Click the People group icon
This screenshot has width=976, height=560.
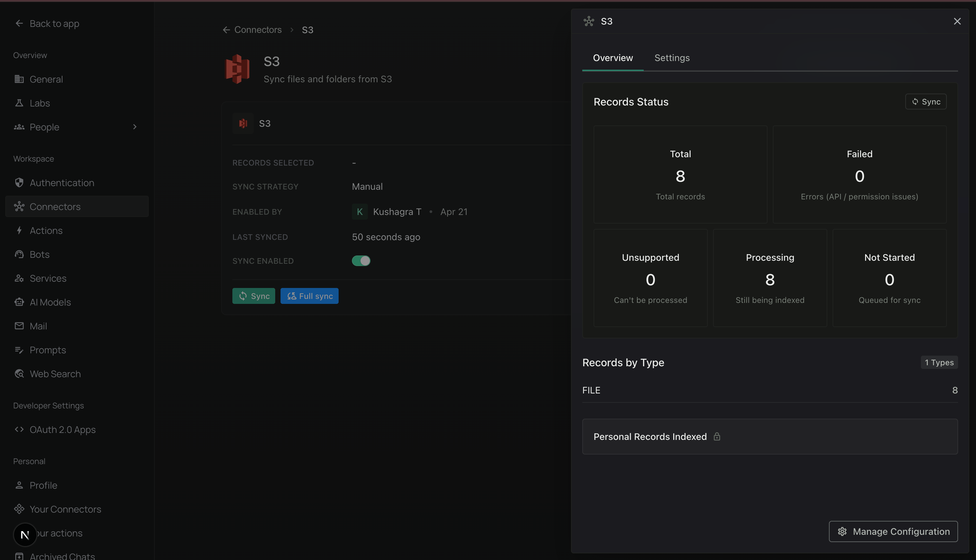pyautogui.click(x=19, y=127)
